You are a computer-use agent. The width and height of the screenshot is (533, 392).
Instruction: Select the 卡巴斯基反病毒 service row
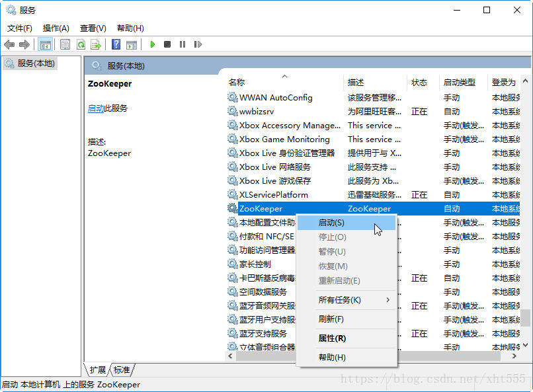[x=373, y=278]
